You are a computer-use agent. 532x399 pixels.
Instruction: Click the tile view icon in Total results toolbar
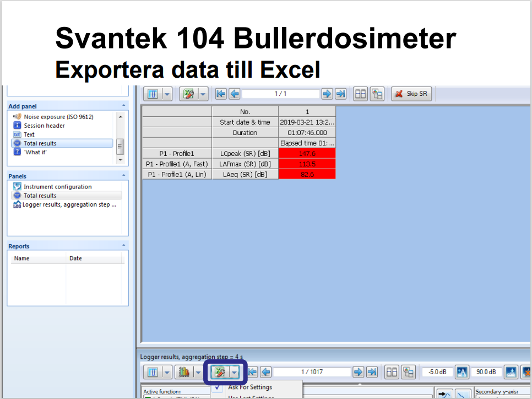(360, 94)
